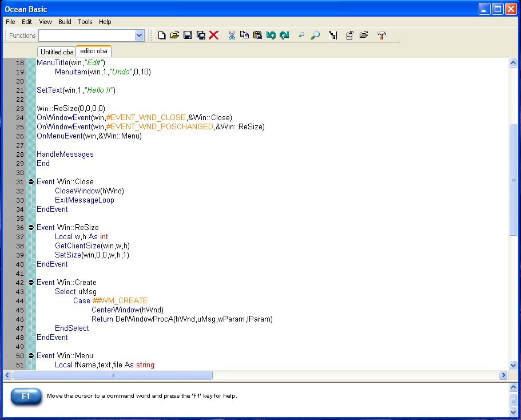The image size is (521, 420).
Task: Open the Tools menu
Action: [x=85, y=22]
